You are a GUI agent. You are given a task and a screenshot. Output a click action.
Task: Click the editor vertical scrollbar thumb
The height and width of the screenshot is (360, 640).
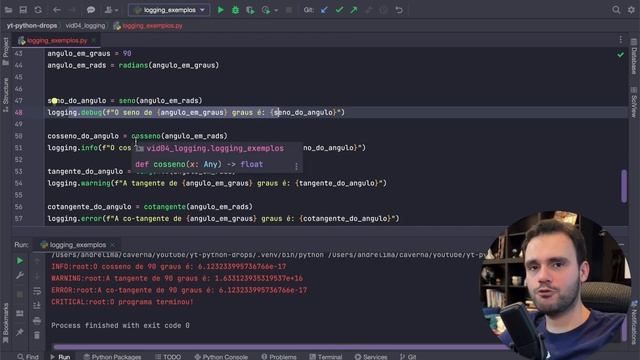click(x=624, y=186)
